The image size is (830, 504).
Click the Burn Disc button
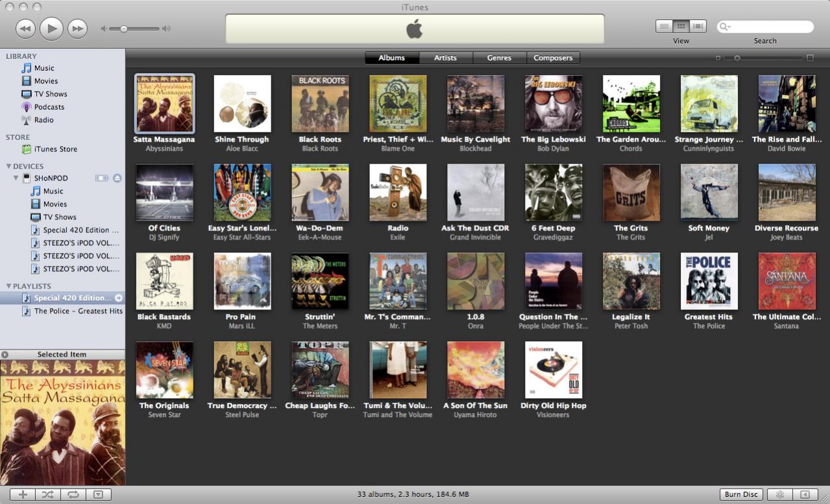click(741, 494)
